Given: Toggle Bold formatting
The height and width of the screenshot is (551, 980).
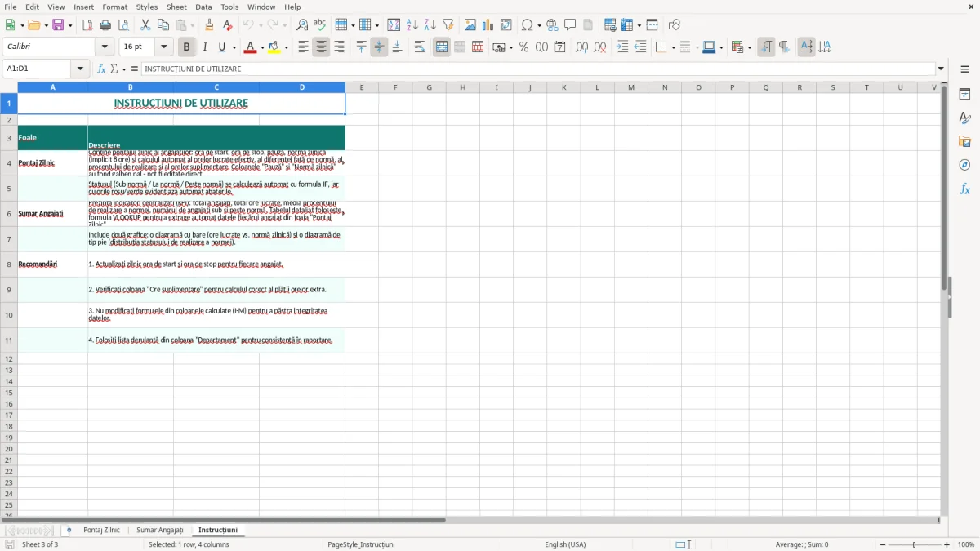Looking at the screenshot, I should click(x=187, y=47).
